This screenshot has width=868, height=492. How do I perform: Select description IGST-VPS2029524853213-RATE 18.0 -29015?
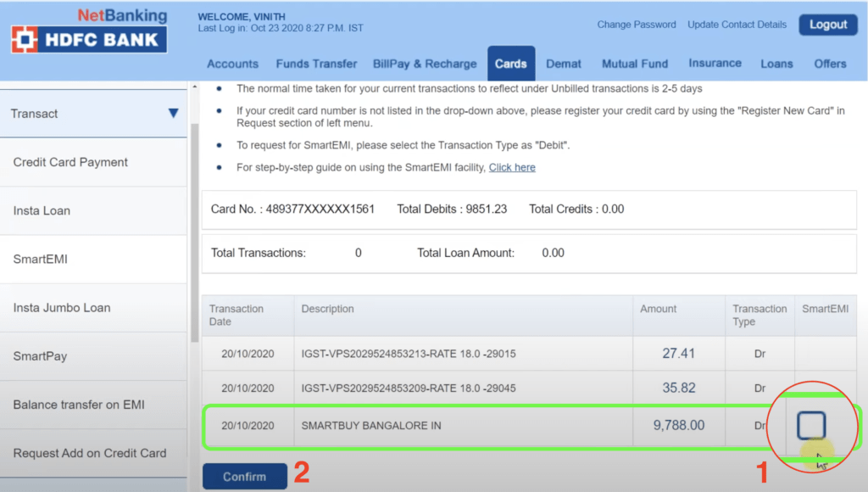pyautogui.click(x=409, y=354)
